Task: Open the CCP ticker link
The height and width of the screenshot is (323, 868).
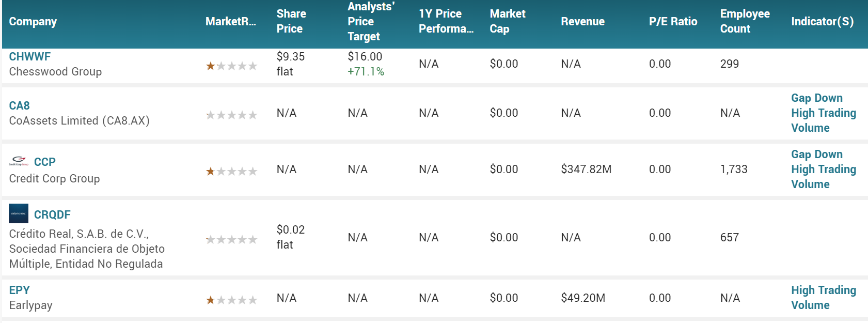Action: tap(45, 162)
